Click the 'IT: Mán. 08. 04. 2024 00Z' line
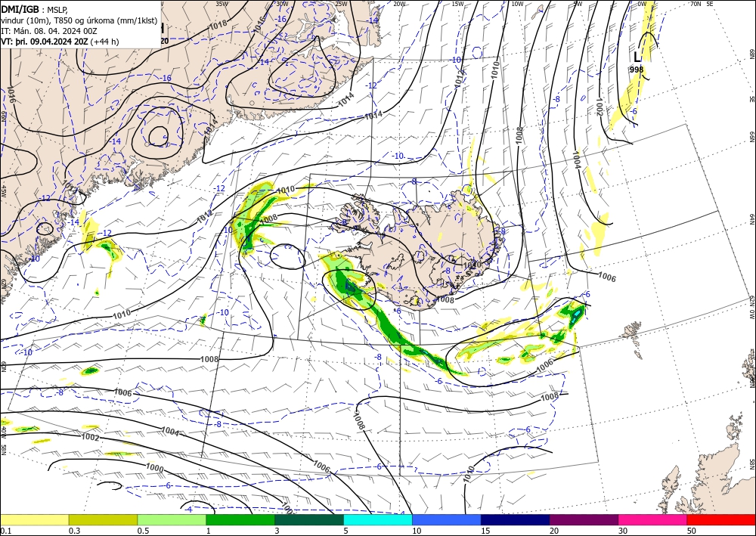Screen dimensions: 756x536 (x=48, y=31)
